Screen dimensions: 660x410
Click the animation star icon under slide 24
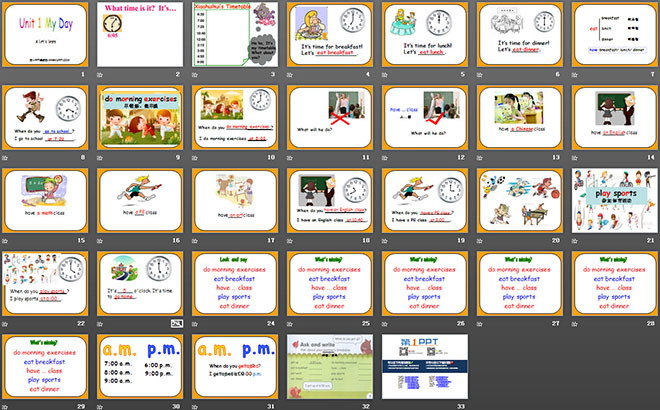pos(195,324)
